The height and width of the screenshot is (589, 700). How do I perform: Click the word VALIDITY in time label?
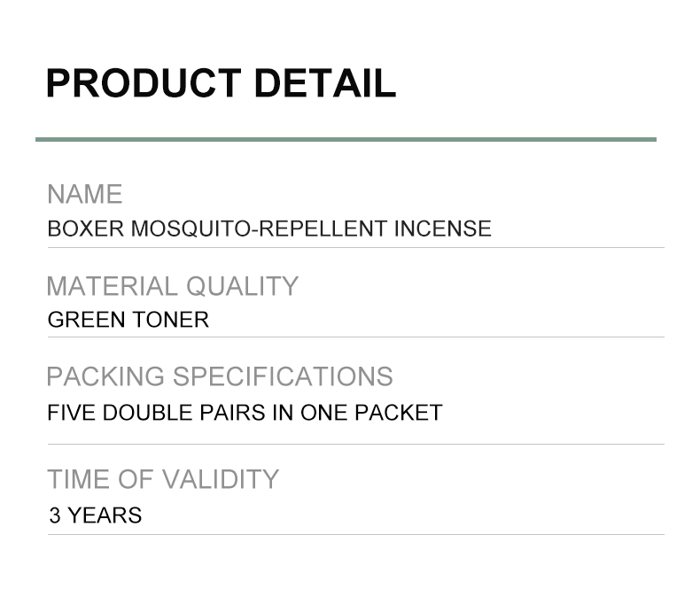[221, 479]
